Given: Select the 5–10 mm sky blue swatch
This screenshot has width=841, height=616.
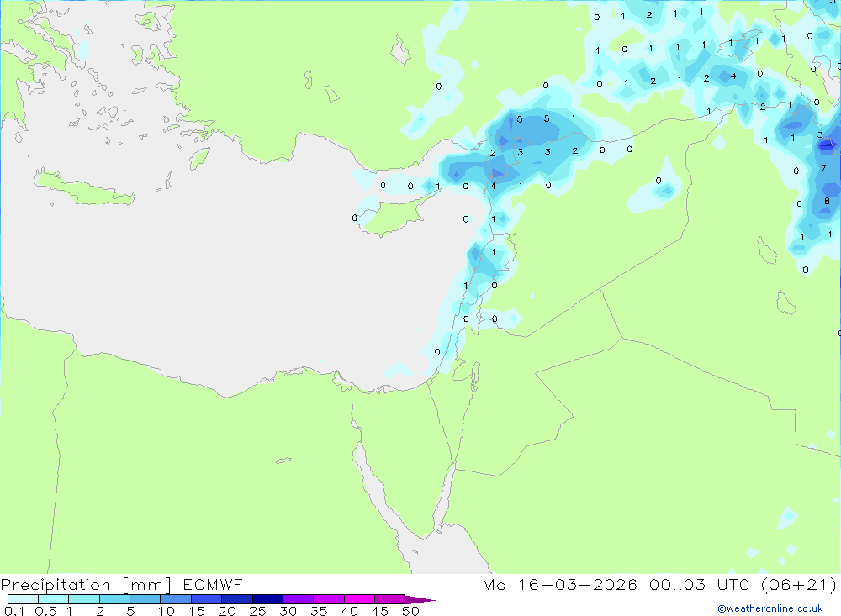Looking at the screenshot, I should [x=145, y=599].
